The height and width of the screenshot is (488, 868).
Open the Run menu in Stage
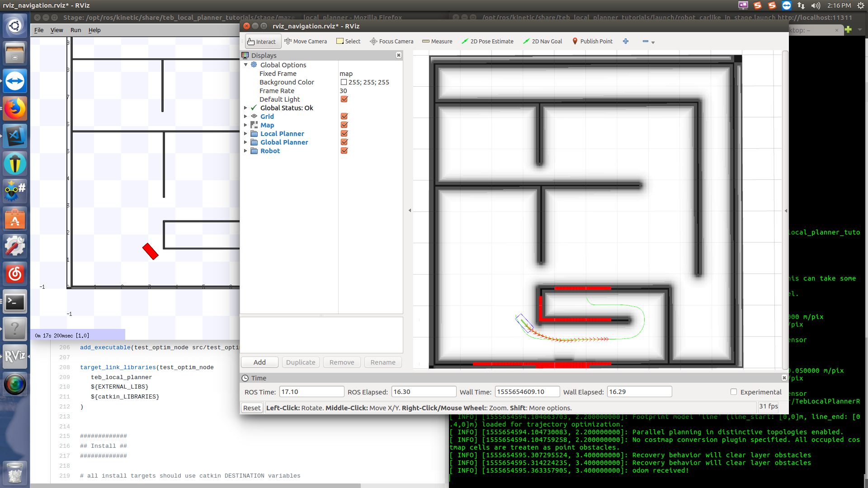click(x=75, y=30)
